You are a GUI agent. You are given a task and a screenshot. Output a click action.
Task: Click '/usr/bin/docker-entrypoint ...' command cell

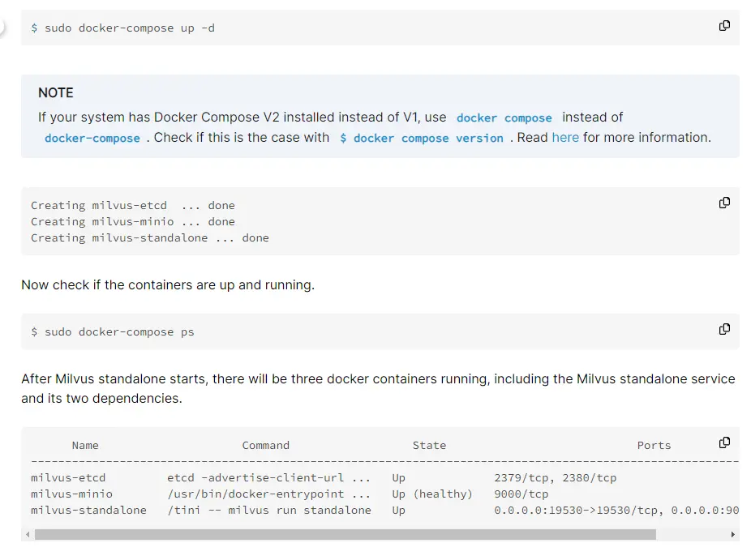268,494
